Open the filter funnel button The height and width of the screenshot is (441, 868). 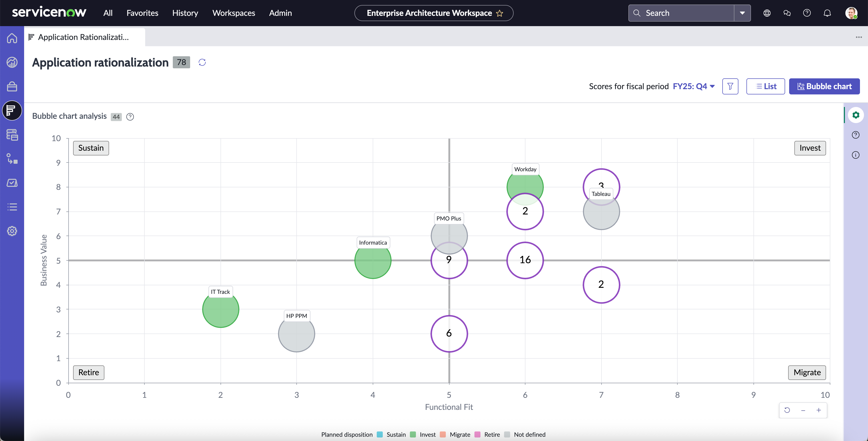[x=730, y=87]
